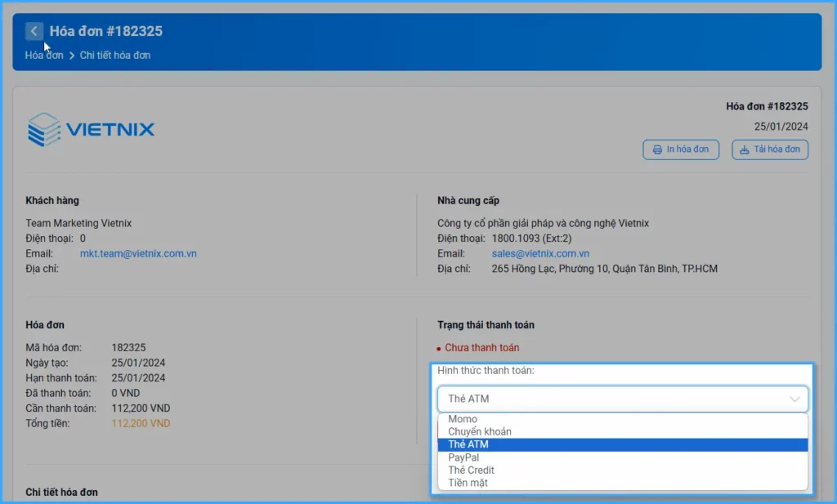Select highlighted Thẻ ATM option in list
Viewport: 837px width, 504px height.
click(x=468, y=444)
